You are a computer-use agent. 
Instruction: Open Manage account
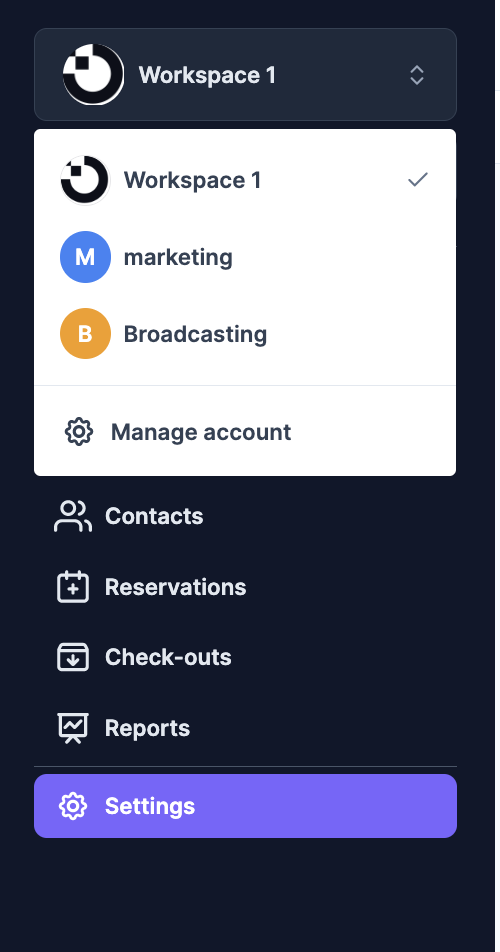[245, 432]
